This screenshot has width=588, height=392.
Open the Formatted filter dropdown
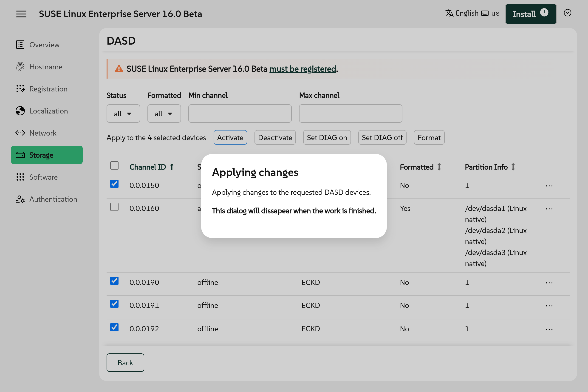tap(164, 113)
